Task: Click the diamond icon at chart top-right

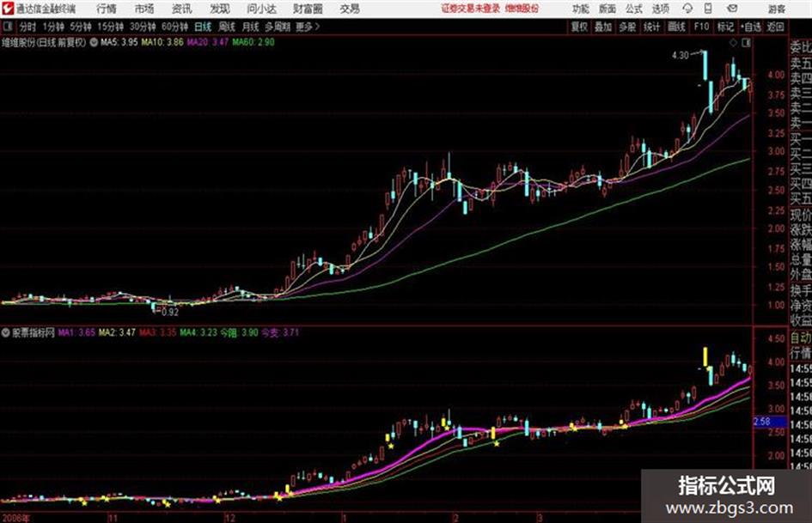Action: (x=733, y=43)
